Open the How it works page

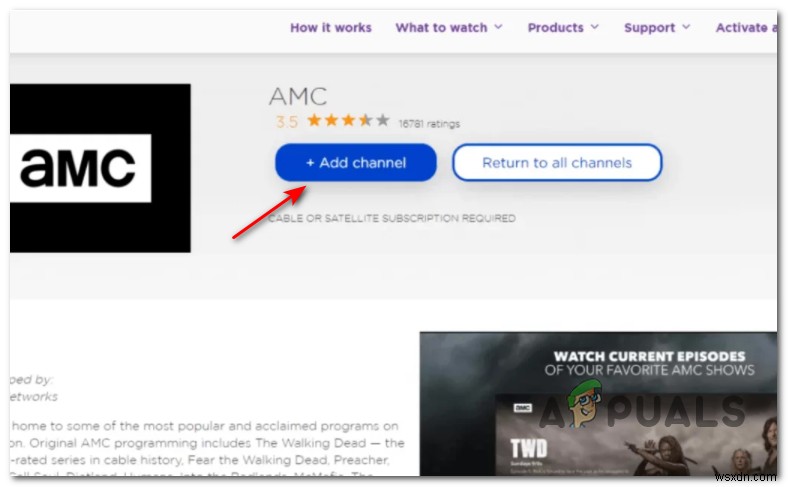[331, 28]
